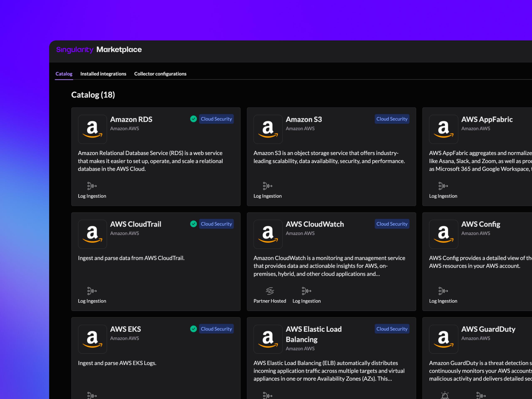This screenshot has height=399, width=532.
Task: Click Log Ingestion icon on AWS CloudWatch
Action: point(306,291)
